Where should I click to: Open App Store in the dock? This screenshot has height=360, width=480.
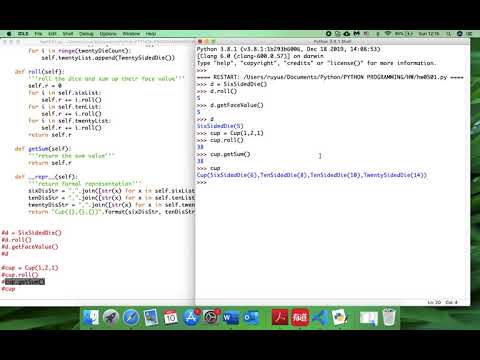pyautogui.click(x=191, y=317)
